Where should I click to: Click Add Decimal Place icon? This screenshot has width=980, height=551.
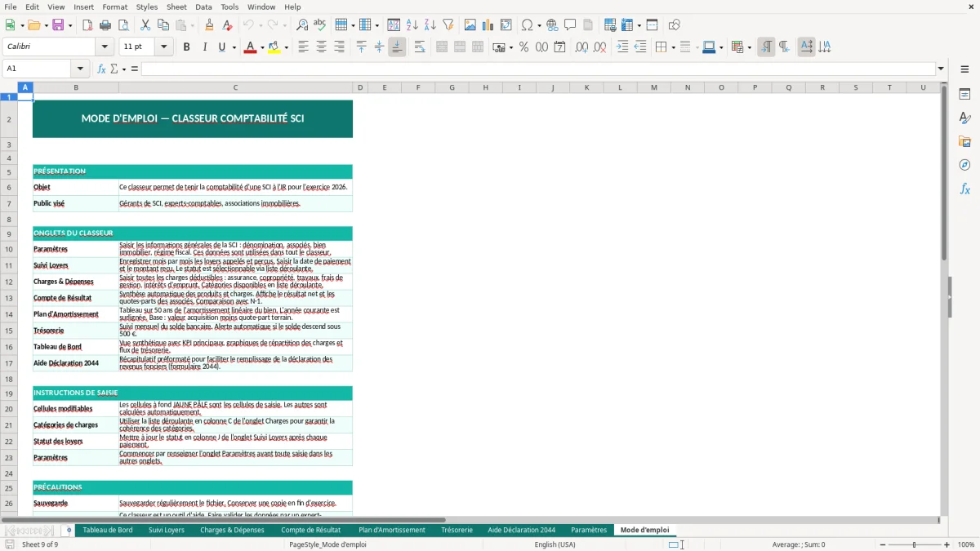581,47
